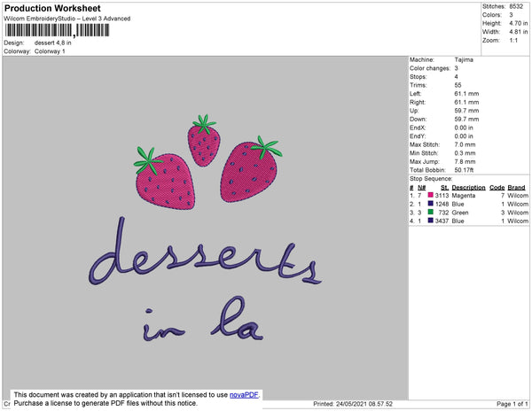The image size is (532, 411).
Task: Click the 'Brand' column header
Action: tap(516, 188)
